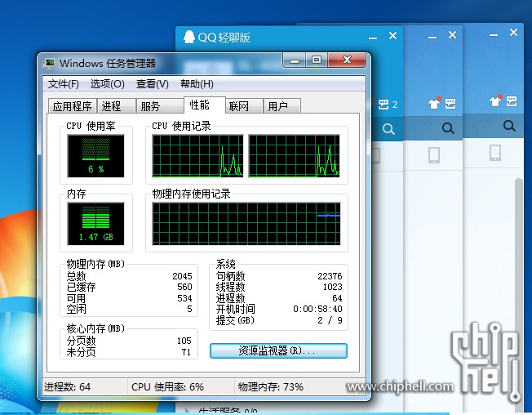The width and height of the screenshot is (532, 415).
Task: Click the 句柄数 value 22376
Action: [330, 276]
